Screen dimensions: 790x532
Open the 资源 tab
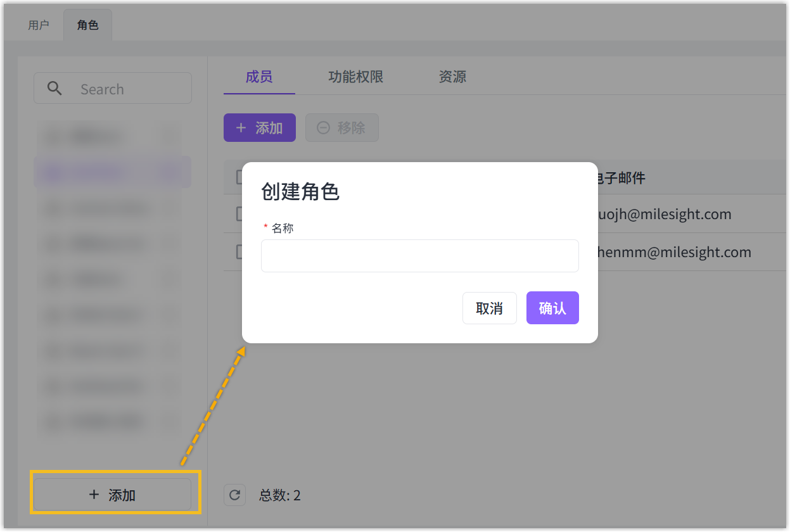click(x=452, y=77)
